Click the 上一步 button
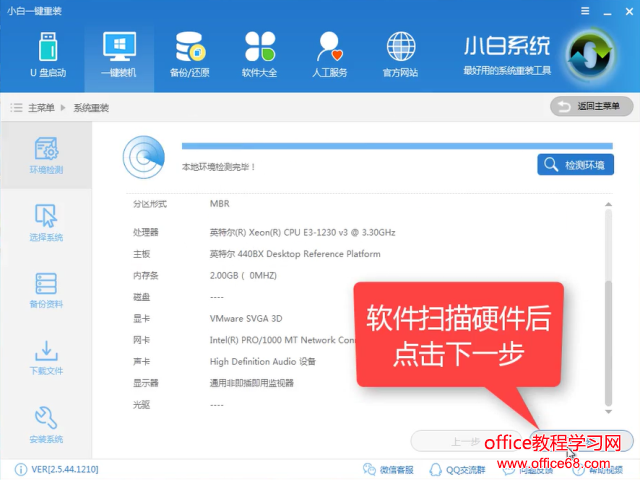640x480 pixels. [x=466, y=441]
